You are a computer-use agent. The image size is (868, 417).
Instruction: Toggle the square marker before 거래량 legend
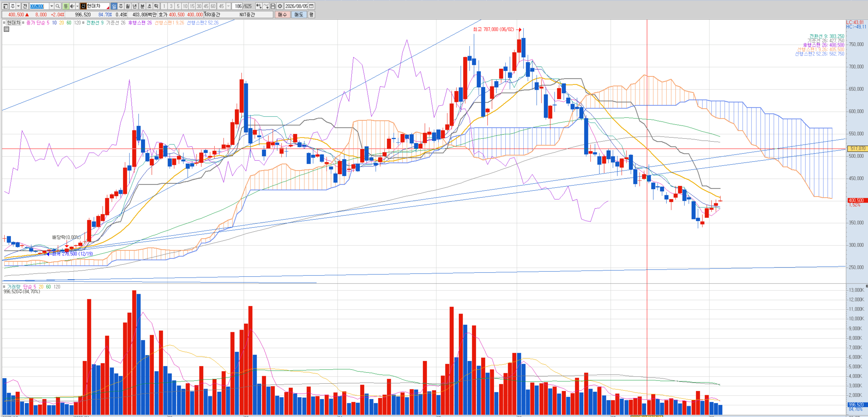[x=4, y=287]
